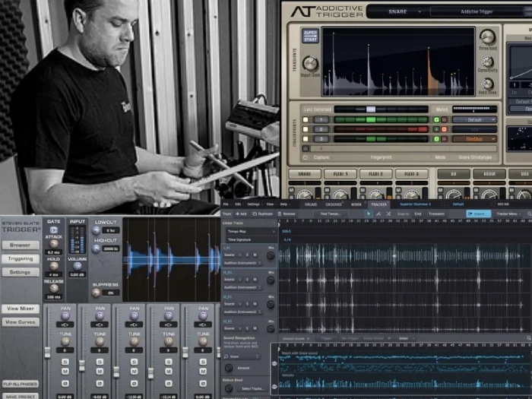Click the Duplicate track icon in Tracker
This screenshot has width=532, height=399.
[255, 214]
